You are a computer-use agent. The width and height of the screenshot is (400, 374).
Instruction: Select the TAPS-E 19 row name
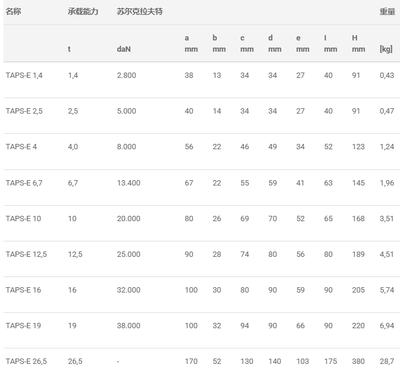(23, 326)
